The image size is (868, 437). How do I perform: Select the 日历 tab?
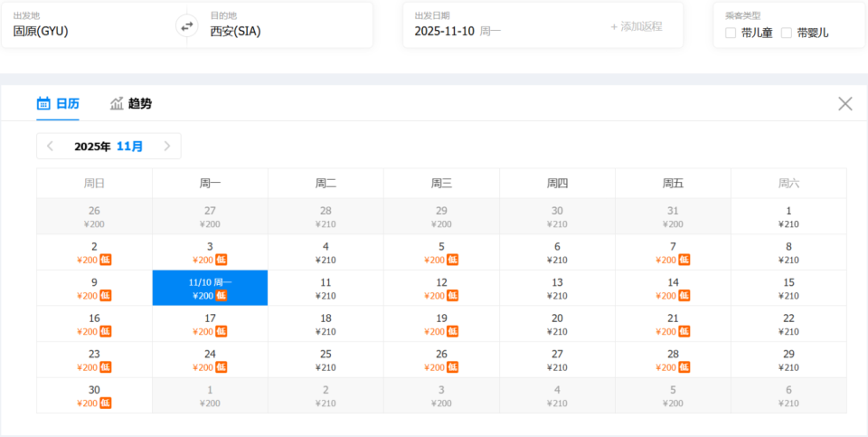[58, 103]
